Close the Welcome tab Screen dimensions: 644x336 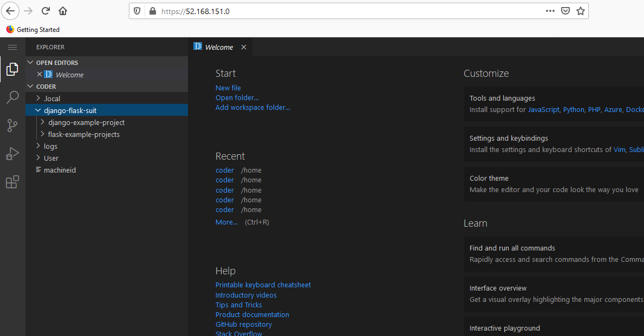(244, 47)
